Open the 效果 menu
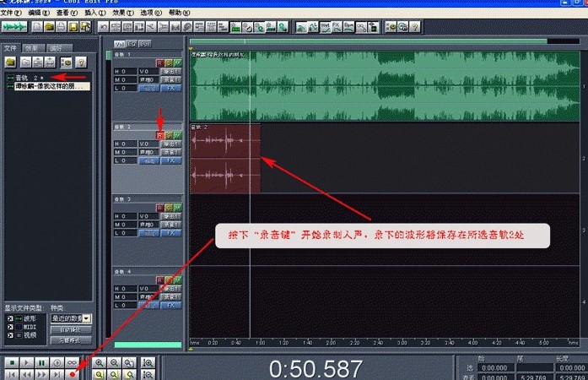The width and height of the screenshot is (588, 380). 123,13
